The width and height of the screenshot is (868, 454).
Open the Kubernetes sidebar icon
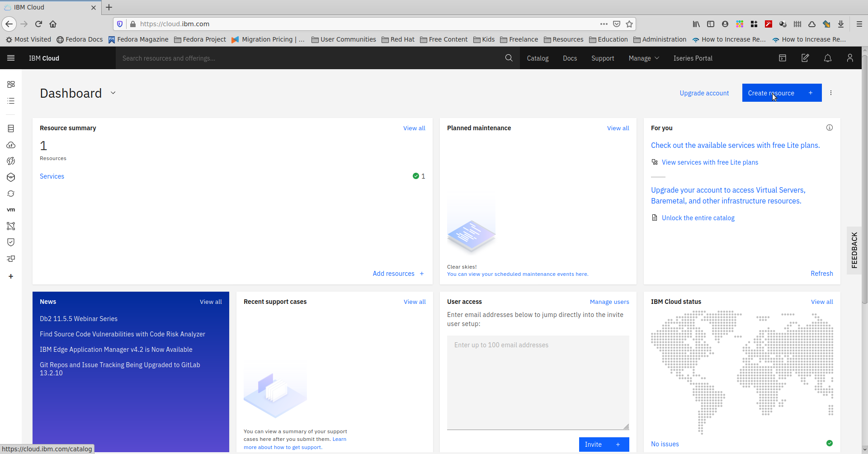(11, 177)
